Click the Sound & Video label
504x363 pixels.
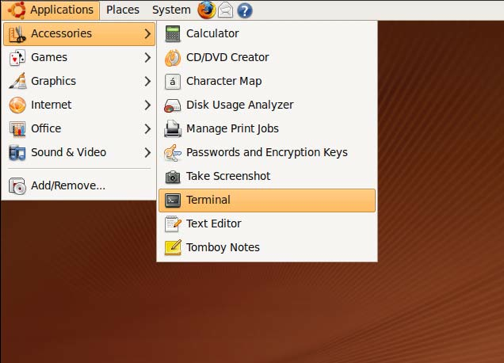point(69,152)
